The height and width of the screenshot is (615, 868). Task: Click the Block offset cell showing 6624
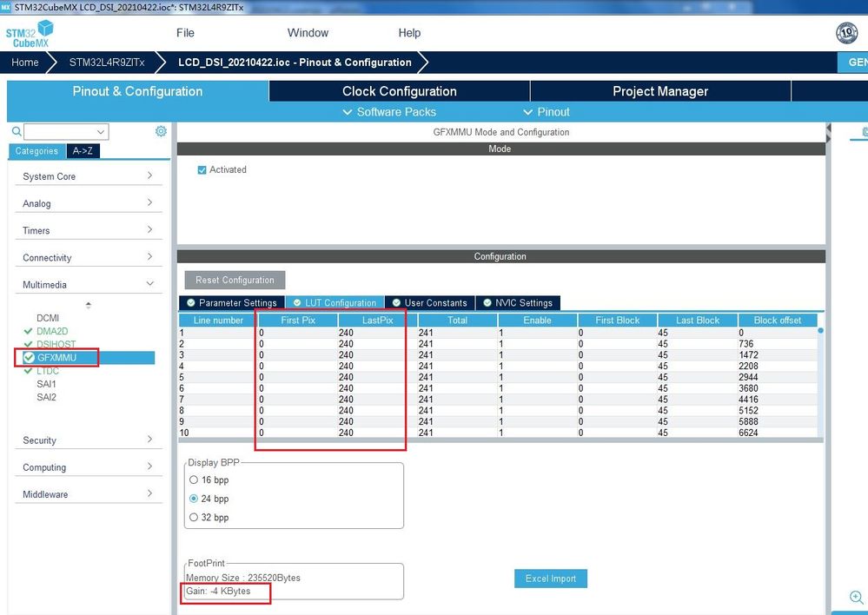click(x=778, y=433)
